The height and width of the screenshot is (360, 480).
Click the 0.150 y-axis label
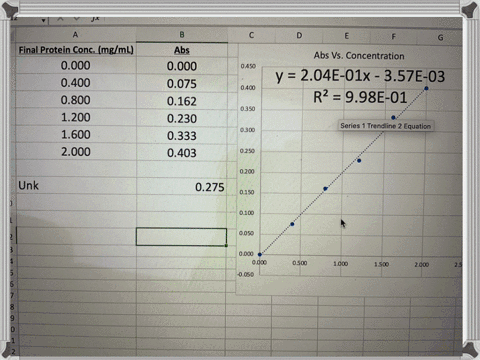(x=247, y=192)
